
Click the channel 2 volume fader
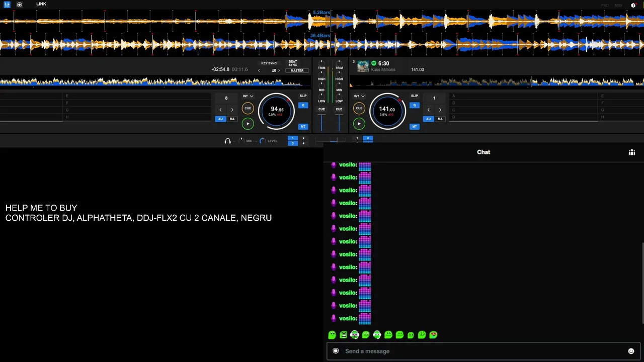click(x=339, y=122)
